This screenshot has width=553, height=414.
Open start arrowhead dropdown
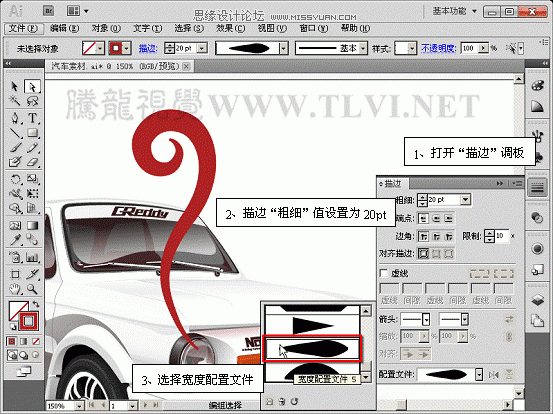coord(426,319)
